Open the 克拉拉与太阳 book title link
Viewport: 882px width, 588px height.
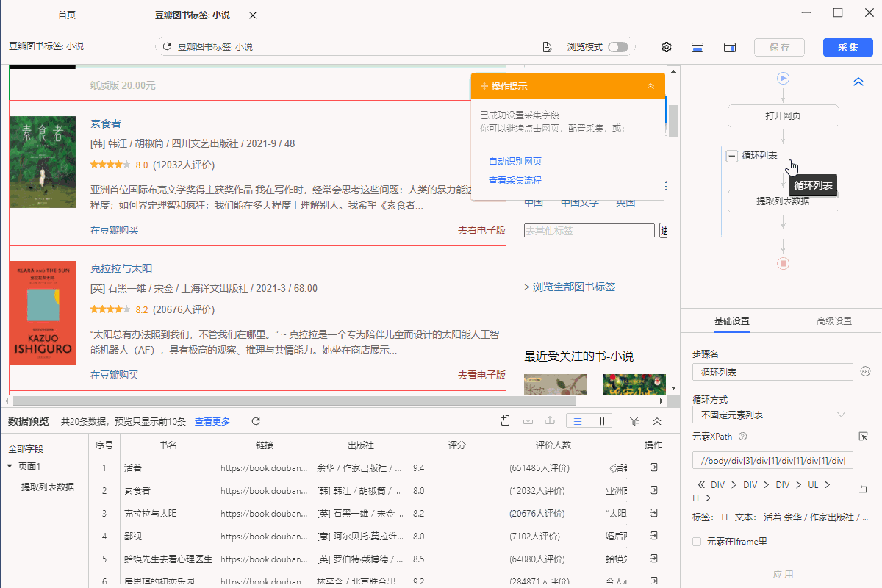[121, 268]
